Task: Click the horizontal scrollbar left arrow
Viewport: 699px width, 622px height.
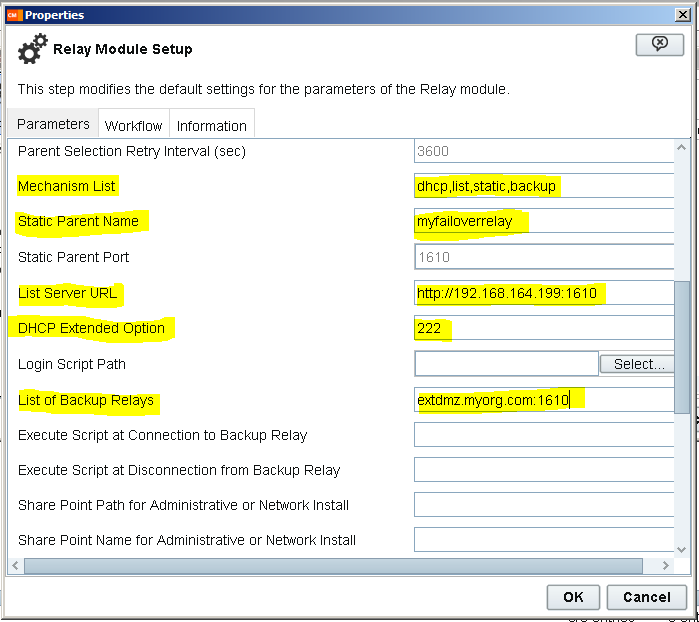Action: pyautogui.click(x=16, y=566)
